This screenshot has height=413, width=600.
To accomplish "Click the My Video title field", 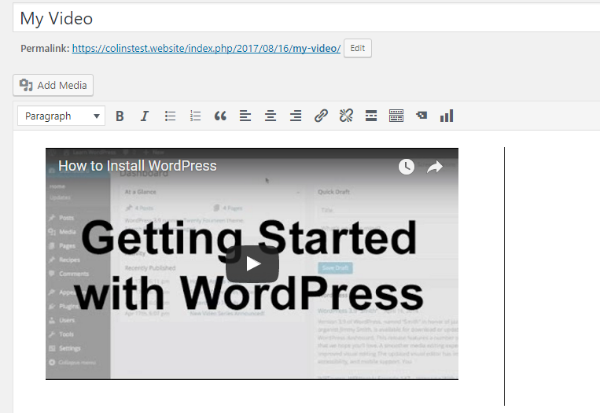I will (x=306, y=18).
